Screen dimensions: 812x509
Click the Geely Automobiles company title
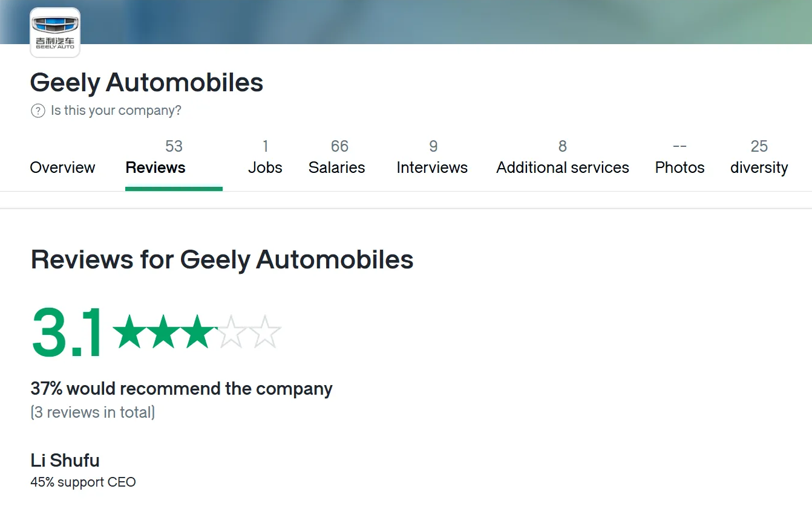[x=146, y=83]
